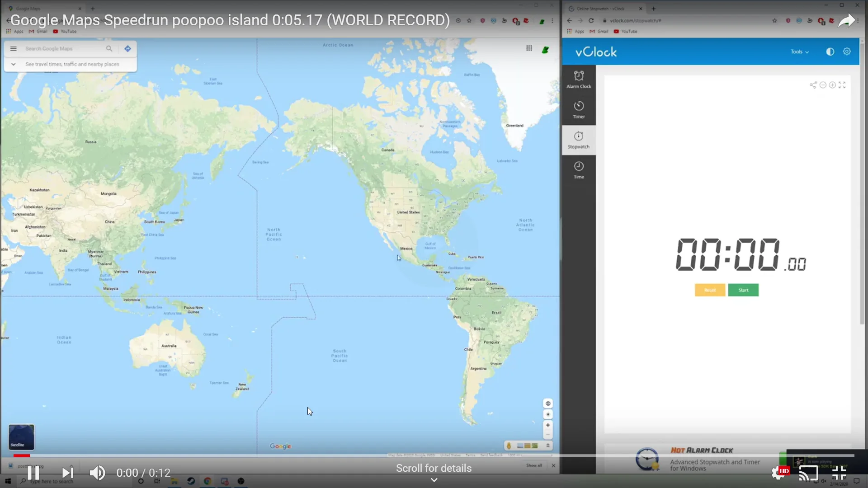Click the Search Google Maps field
The width and height of the screenshot is (868, 488).
(x=63, y=48)
